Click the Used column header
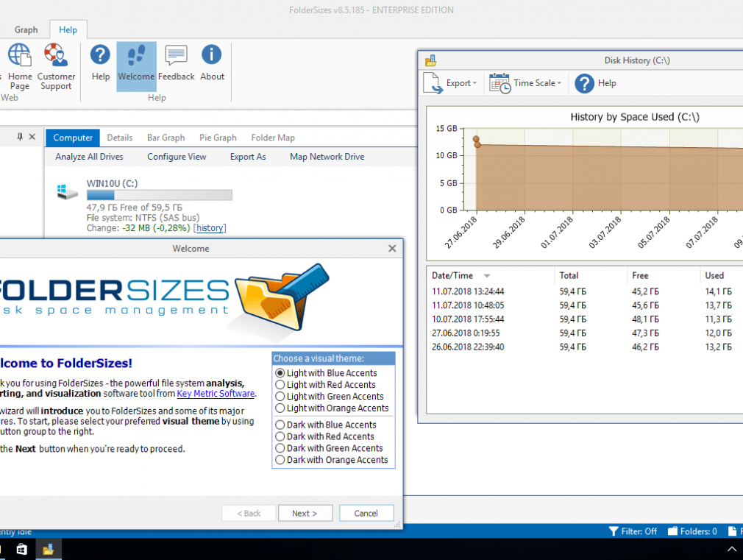 (x=722, y=275)
